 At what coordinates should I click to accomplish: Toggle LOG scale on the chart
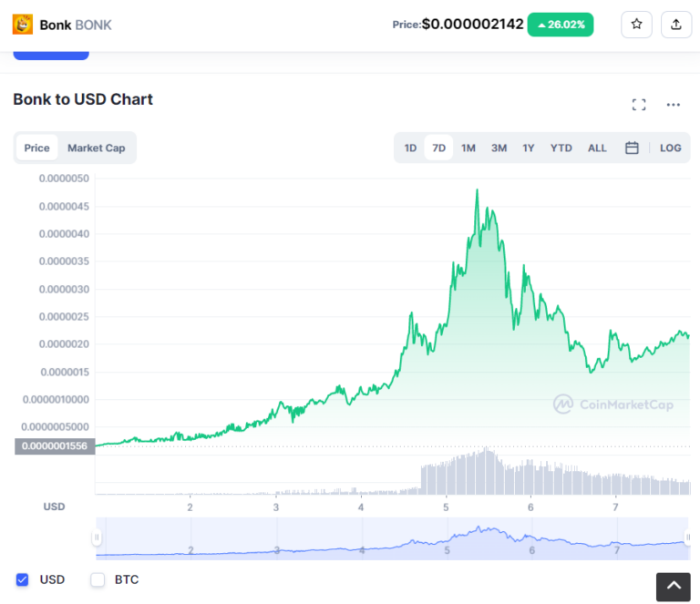[671, 148]
